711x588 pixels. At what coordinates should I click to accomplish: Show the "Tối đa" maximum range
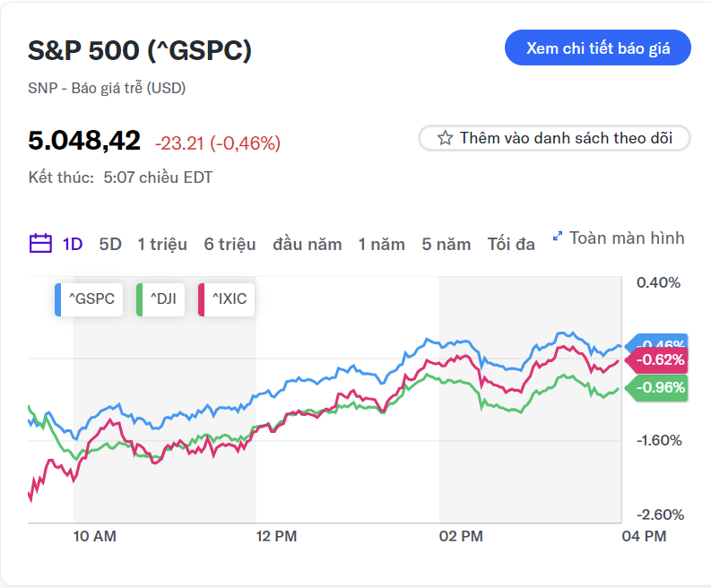click(x=511, y=244)
